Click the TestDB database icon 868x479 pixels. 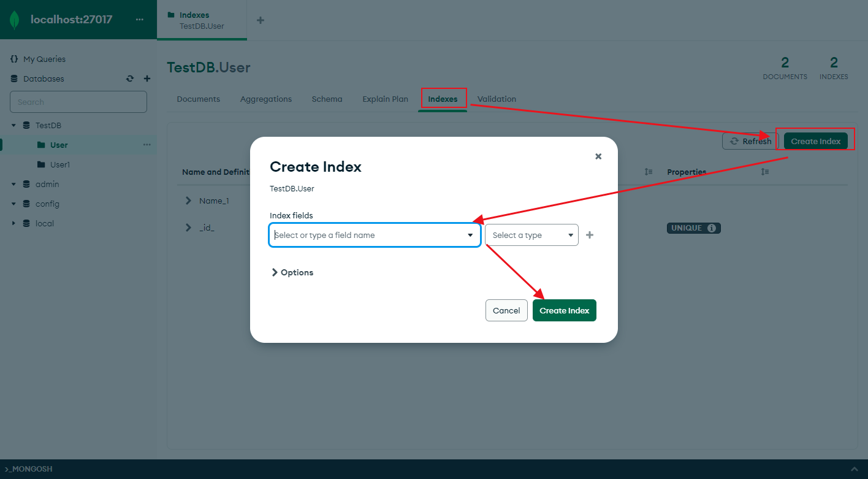coord(26,125)
